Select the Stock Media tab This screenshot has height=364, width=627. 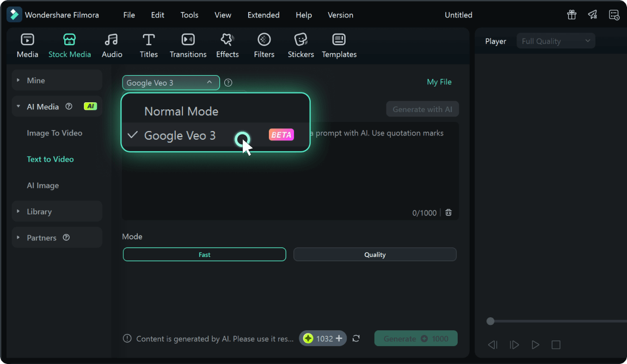(70, 46)
